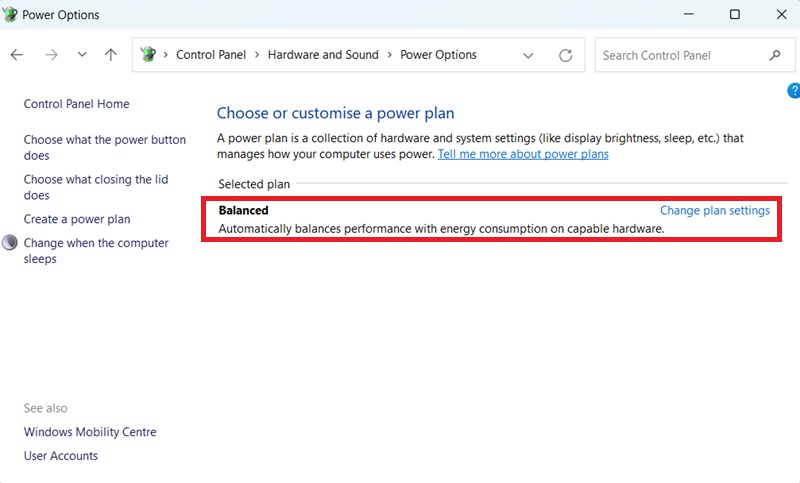
Task: Select the Power Options breadcrumb
Action: tap(438, 55)
